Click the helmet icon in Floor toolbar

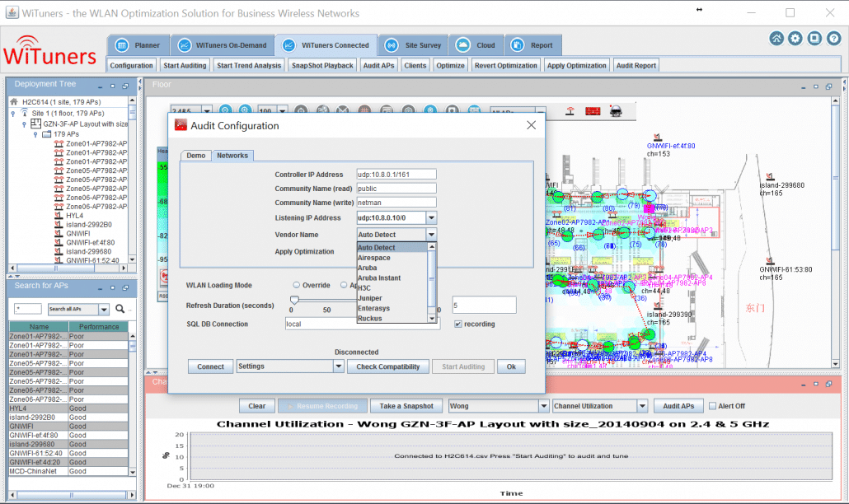point(616,111)
